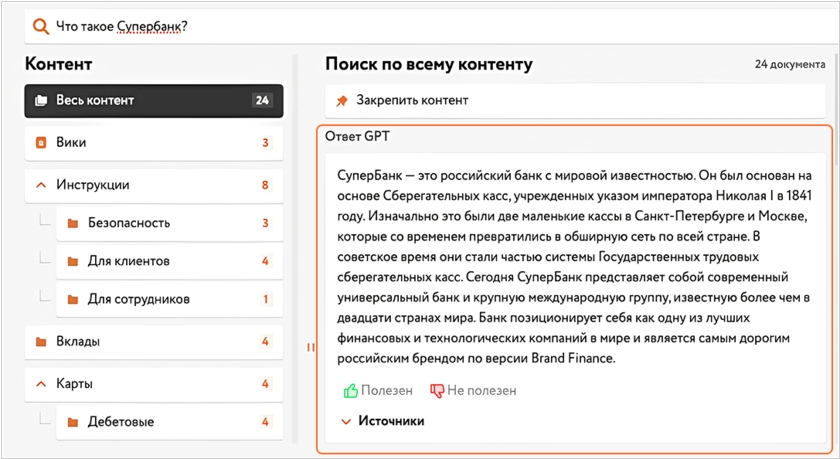Click the 'Поиск по всему контенту' heading

pyautogui.click(x=429, y=64)
